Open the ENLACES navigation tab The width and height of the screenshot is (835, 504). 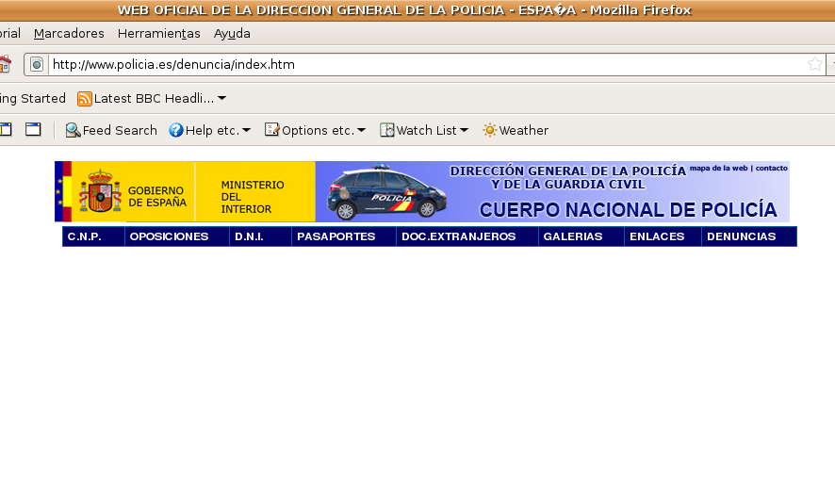[663, 236]
